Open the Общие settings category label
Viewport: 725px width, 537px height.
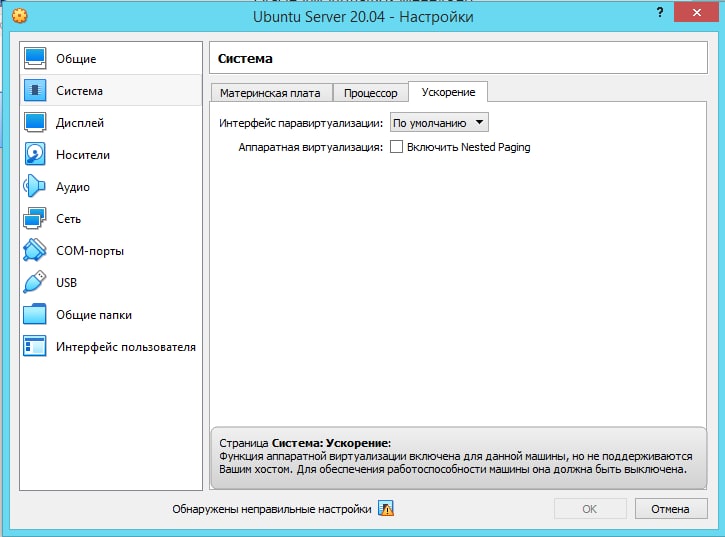76,59
